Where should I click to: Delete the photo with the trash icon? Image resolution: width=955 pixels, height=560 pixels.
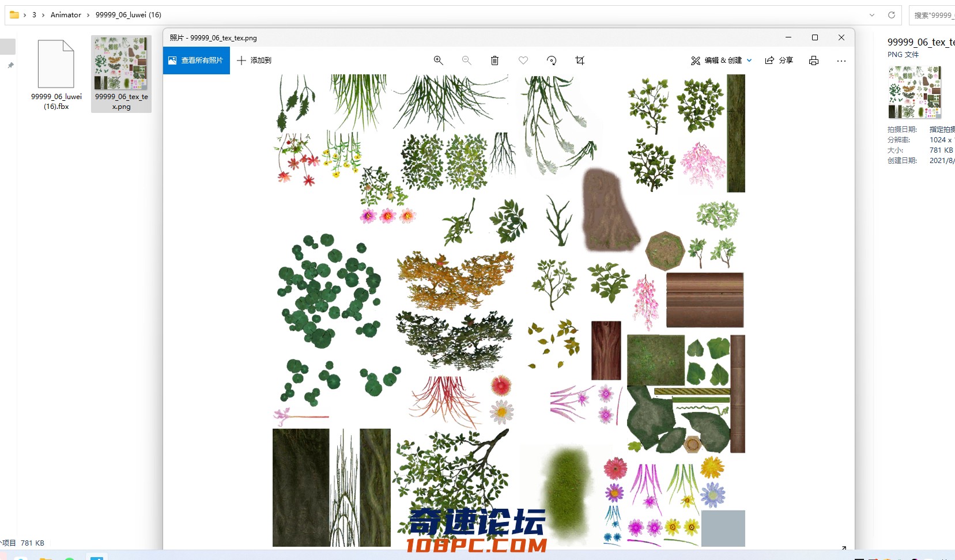coord(495,60)
